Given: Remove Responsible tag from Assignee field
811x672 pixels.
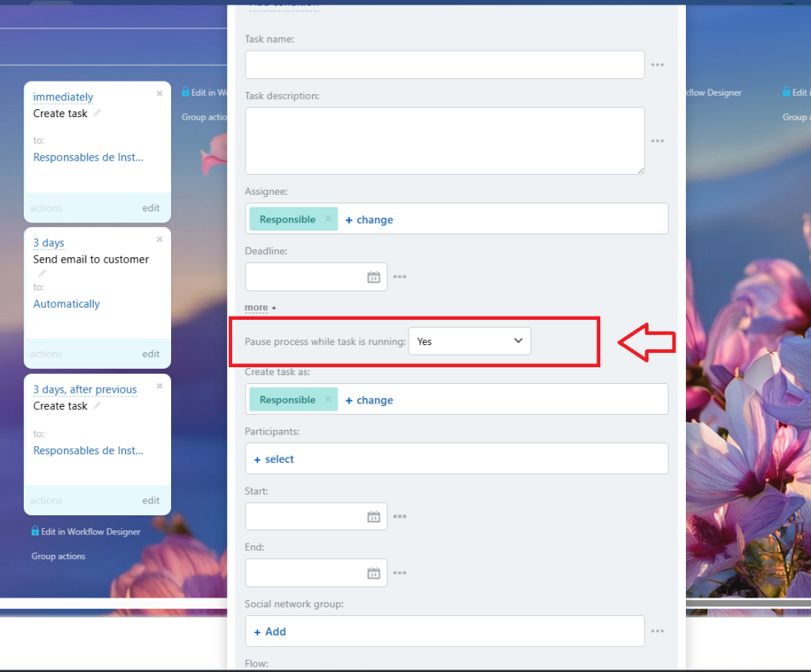Looking at the screenshot, I should point(328,219).
